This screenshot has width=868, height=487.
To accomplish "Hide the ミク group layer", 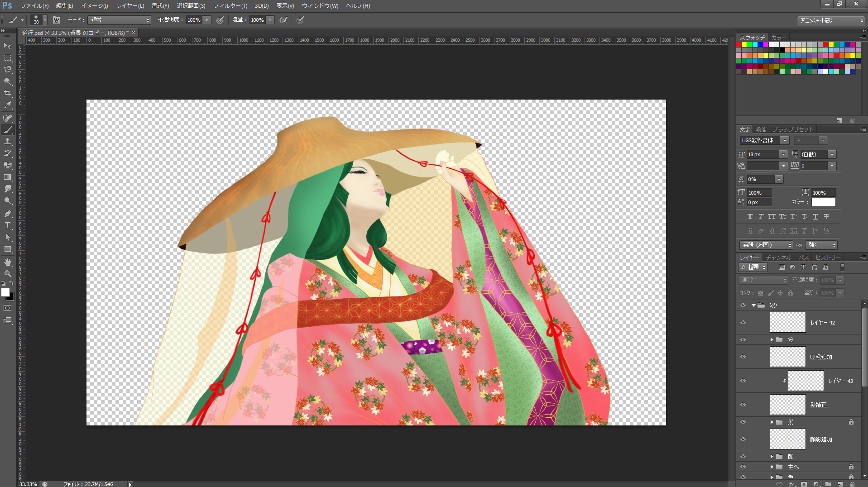I will coord(743,305).
